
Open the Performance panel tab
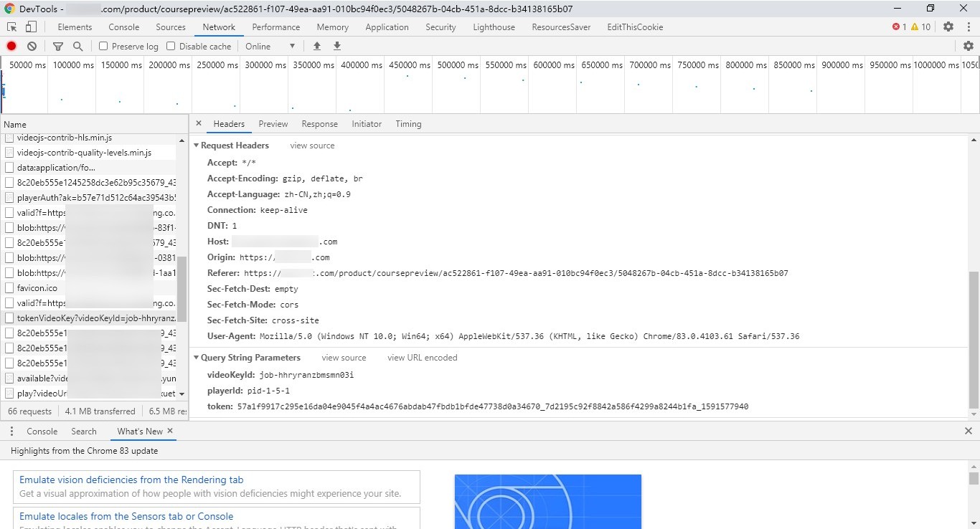276,27
